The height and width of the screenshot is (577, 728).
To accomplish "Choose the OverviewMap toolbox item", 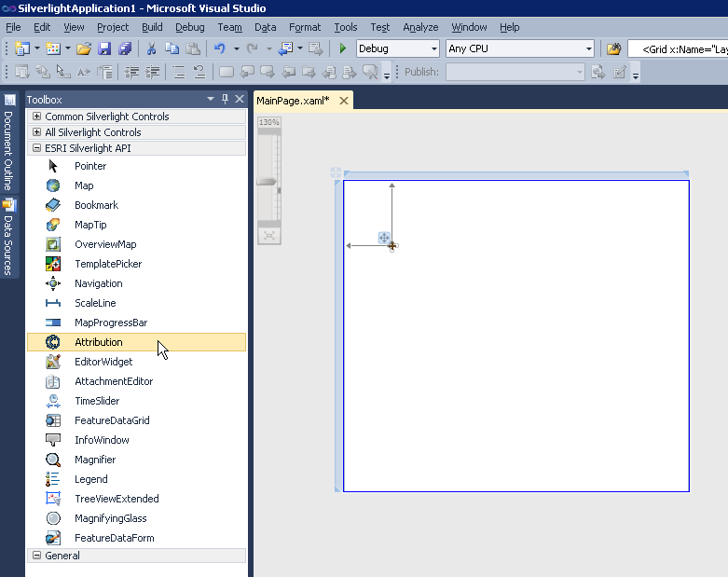I will pyautogui.click(x=136, y=244).
